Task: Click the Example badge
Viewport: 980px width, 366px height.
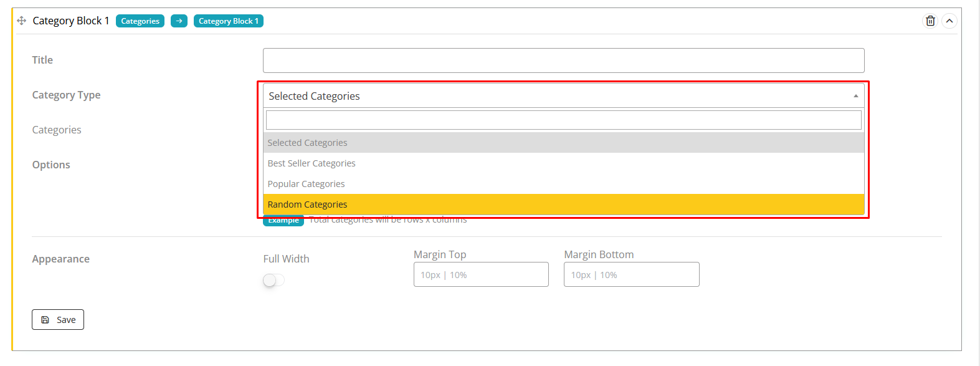Action: point(283,221)
